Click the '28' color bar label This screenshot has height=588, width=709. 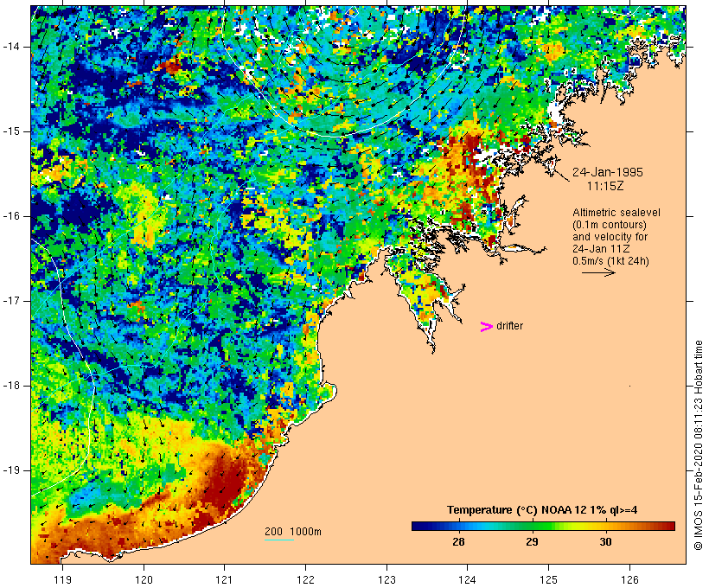click(458, 542)
